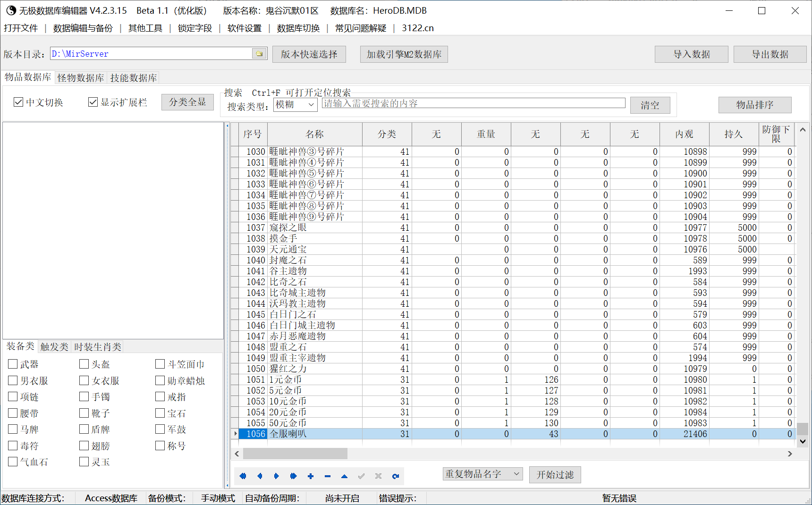Switch to the 技能数据库 tab

pos(134,78)
